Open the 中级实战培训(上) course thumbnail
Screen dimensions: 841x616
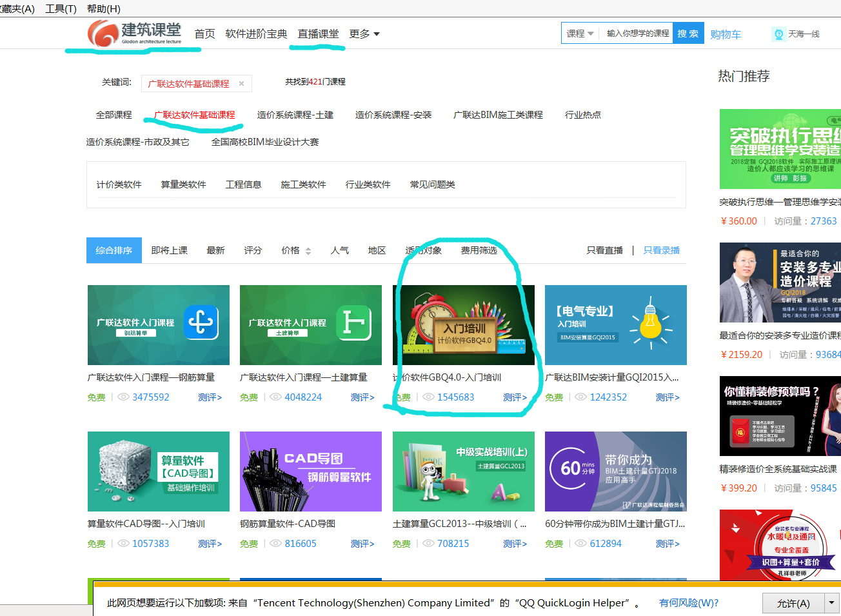(x=464, y=472)
